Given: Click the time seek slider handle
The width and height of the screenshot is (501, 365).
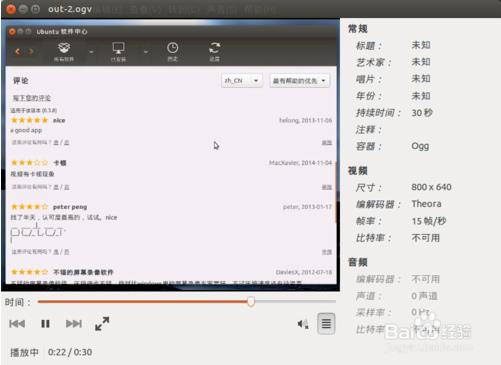Looking at the screenshot, I should coord(251,302).
